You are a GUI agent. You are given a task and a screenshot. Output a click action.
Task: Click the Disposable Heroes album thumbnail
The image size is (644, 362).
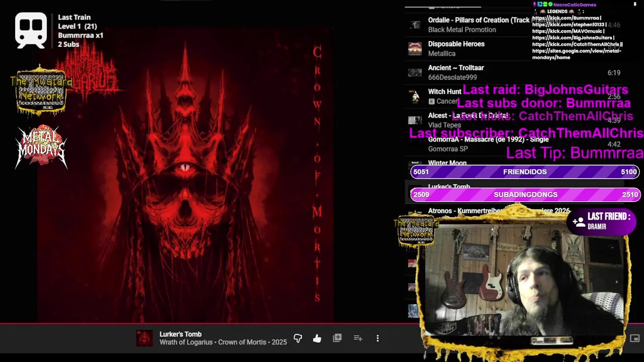click(415, 49)
